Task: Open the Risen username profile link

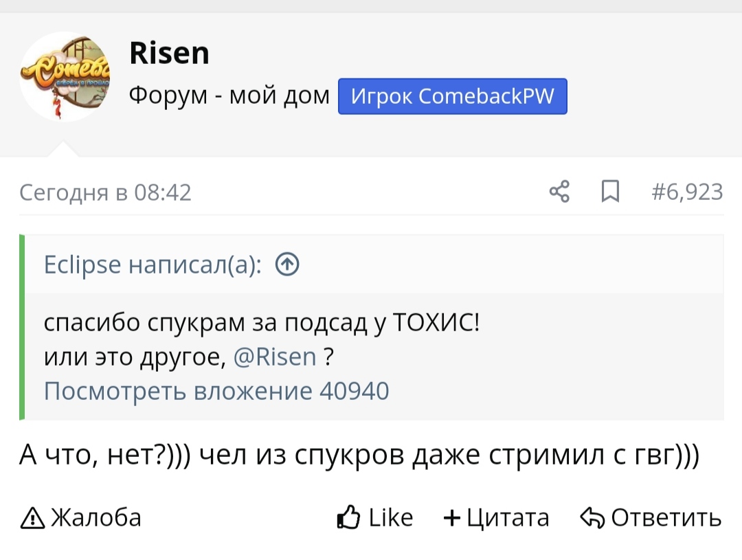Action: coord(169,53)
